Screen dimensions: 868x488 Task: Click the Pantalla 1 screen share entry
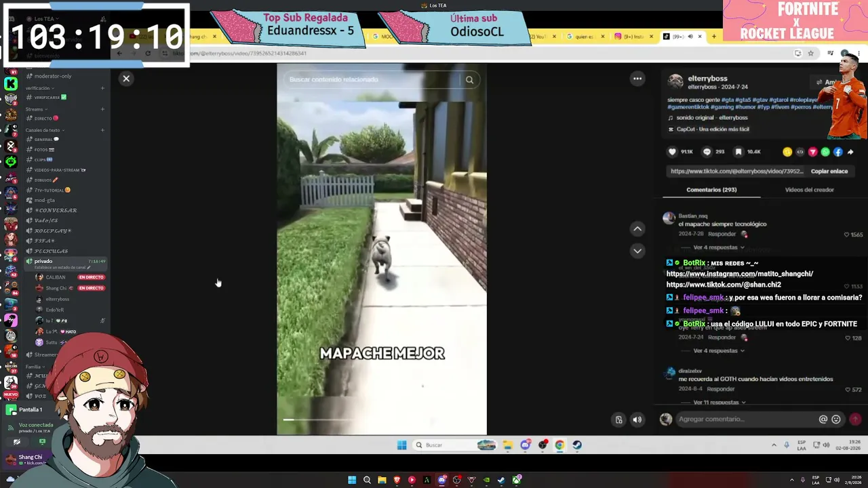pyautogui.click(x=31, y=410)
